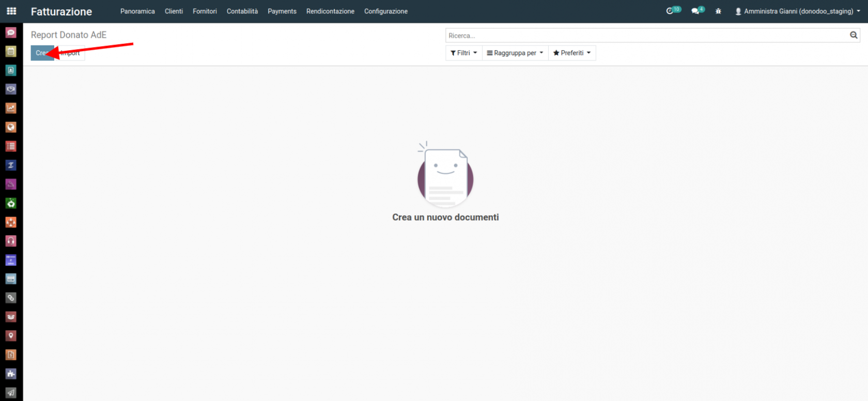The width and height of the screenshot is (868, 401).
Task: Expand the Raggruppa per dropdown
Action: point(515,53)
